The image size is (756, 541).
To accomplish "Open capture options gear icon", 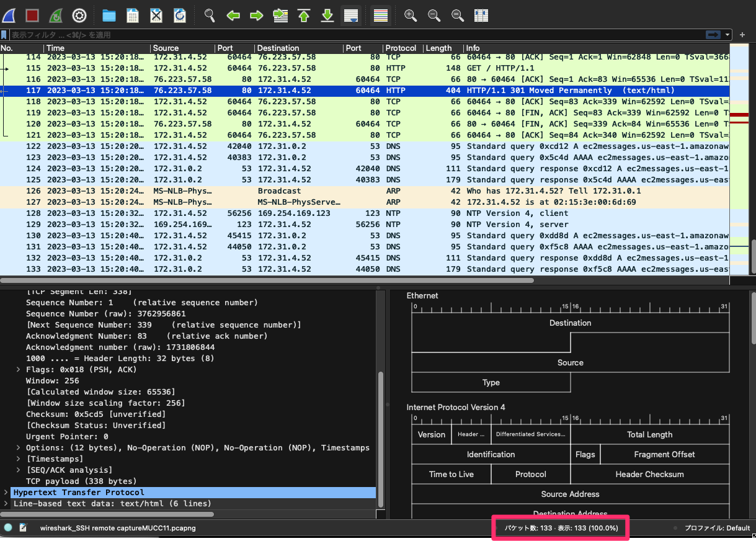I will (79, 16).
